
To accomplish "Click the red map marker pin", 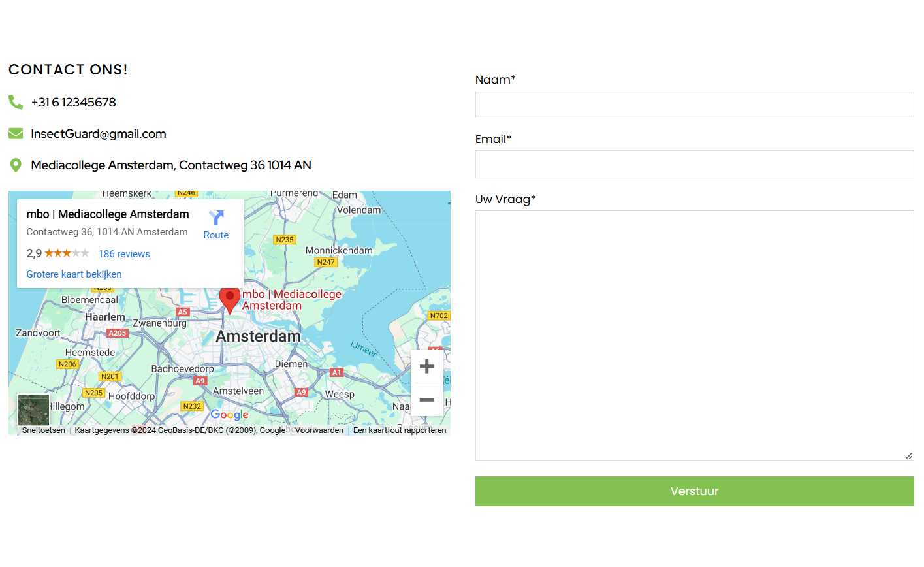I will pos(229,299).
